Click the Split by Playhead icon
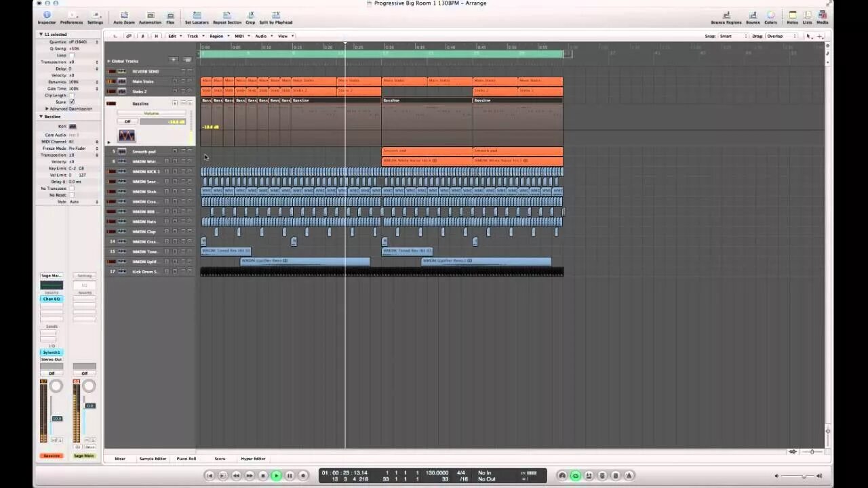The width and height of the screenshot is (868, 488). point(276,18)
